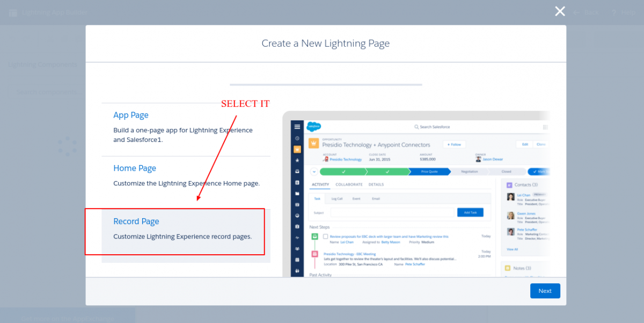Open the Lei Chan link in the Contacts card
The image size is (644, 323).
click(524, 195)
